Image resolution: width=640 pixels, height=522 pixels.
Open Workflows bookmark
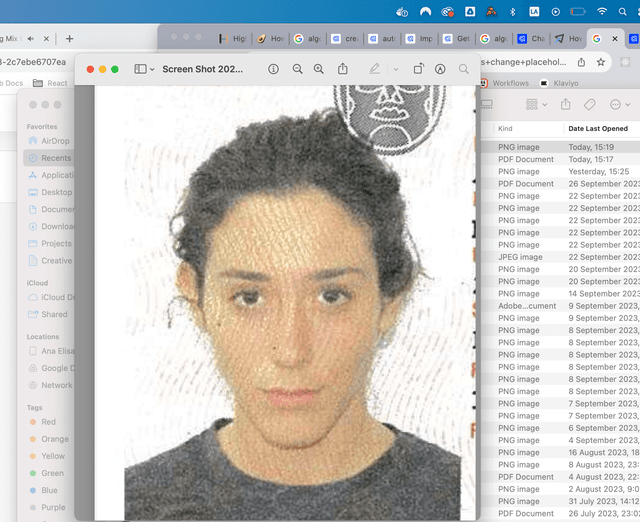[x=504, y=83]
